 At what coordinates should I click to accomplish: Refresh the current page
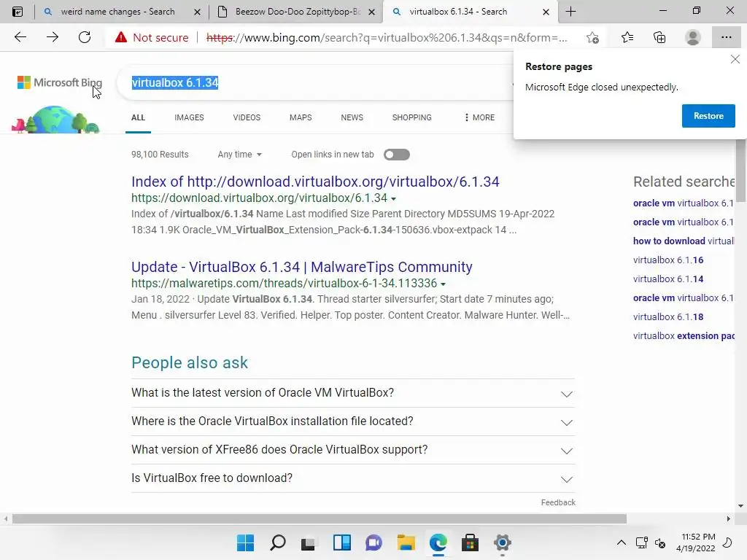pyautogui.click(x=85, y=37)
